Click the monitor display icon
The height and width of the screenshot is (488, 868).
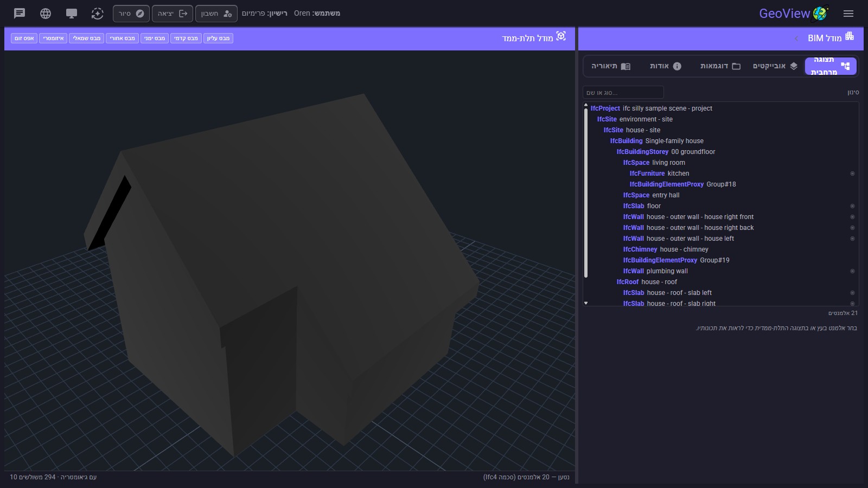[x=72, y=14]
